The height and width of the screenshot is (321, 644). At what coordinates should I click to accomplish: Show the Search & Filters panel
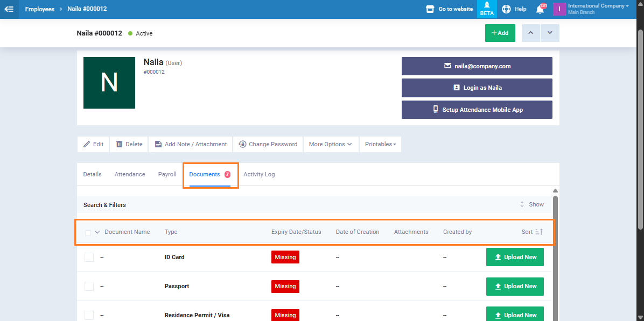(531, 204)
